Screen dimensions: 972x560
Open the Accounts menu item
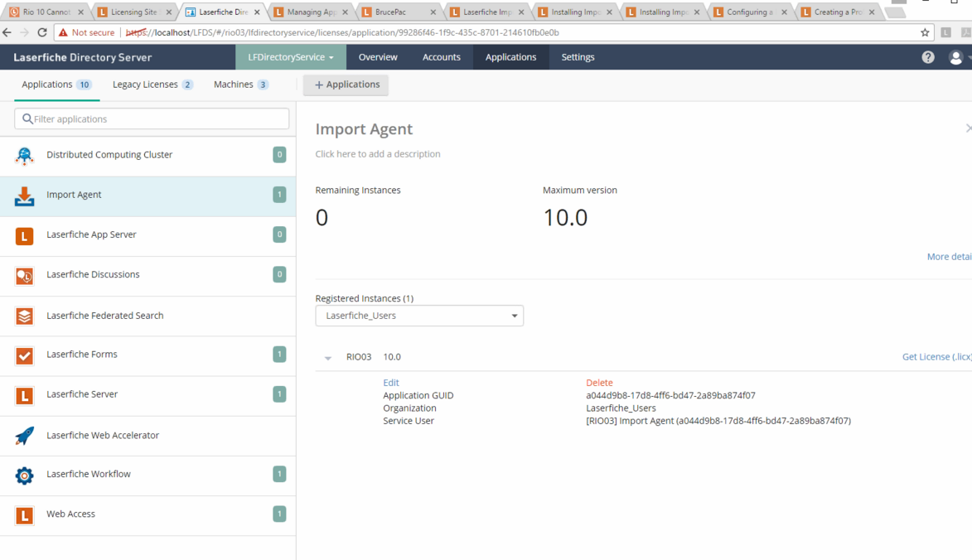pyautogui.click(x=442, y=57)
